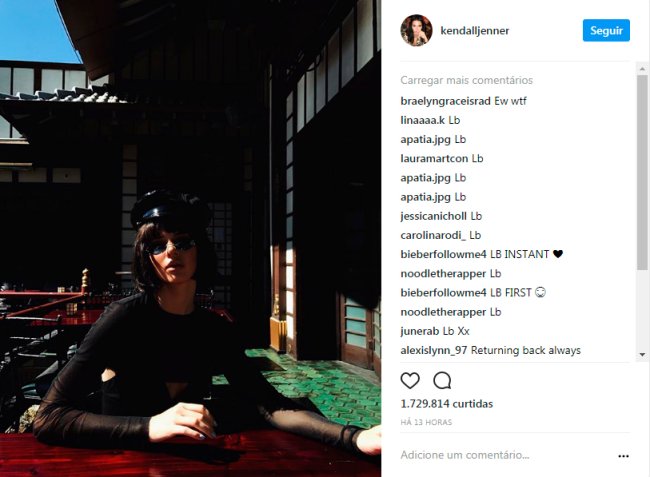Click the scrollbar down arrow in comments
Screen dimensions: 650x477
(642, 354)
